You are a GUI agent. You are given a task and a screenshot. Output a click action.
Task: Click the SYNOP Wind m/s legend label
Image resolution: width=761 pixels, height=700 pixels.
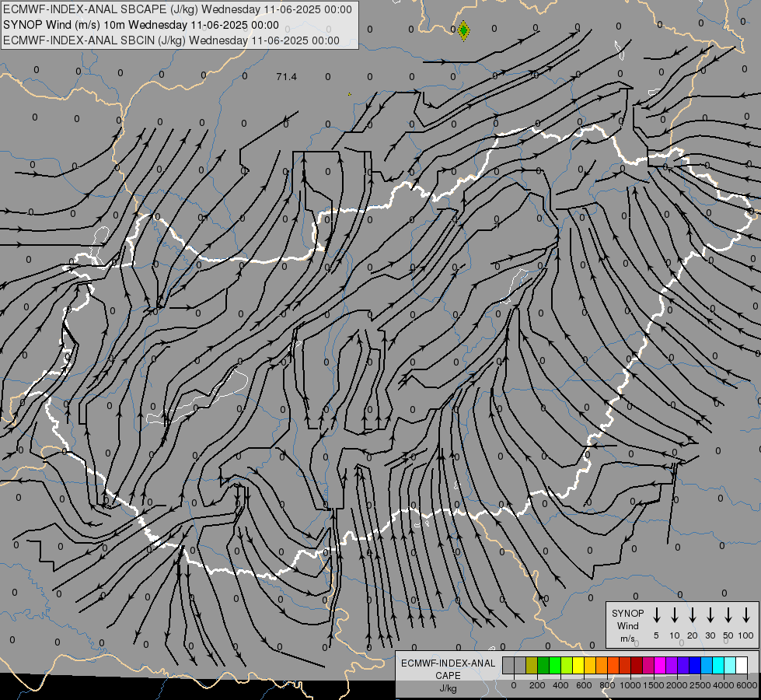(x=627, y=625)
